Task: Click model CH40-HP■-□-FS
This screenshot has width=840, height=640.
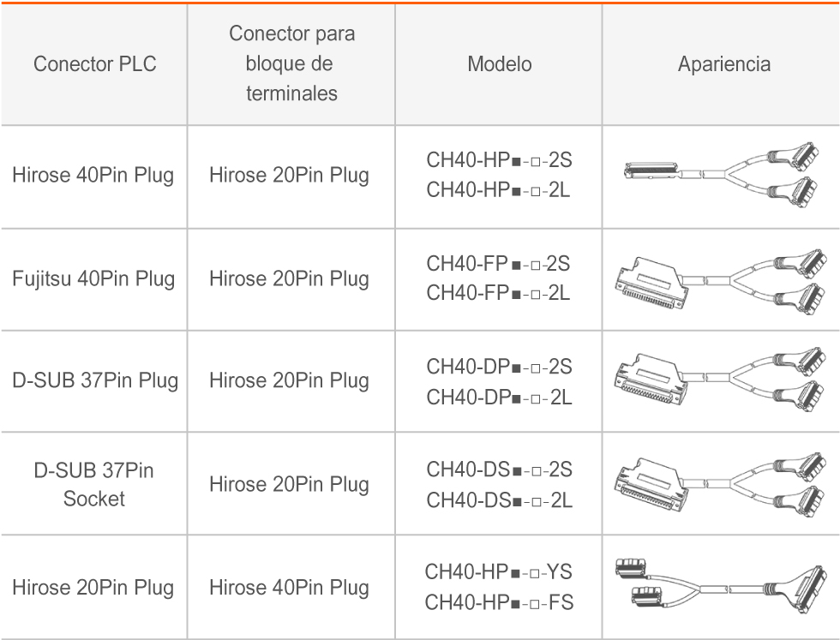Action: click(x=499, y=602)
